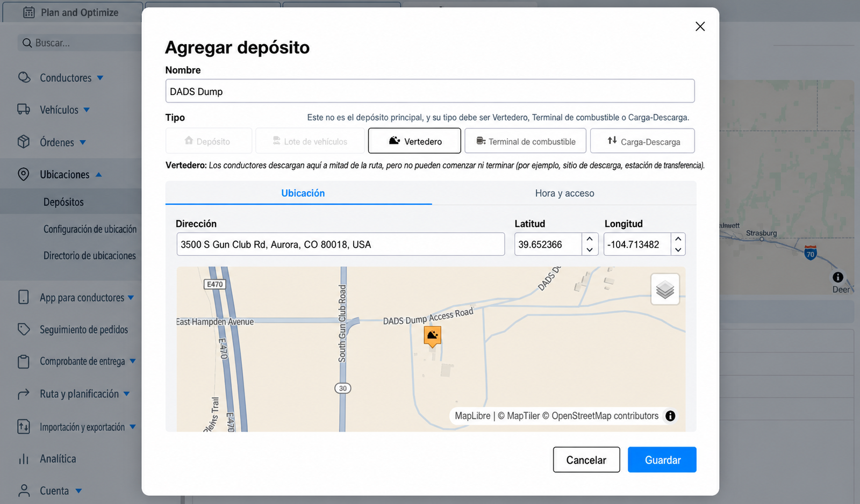
Task: Select the Terminal de combustible type
Action: pos(525,141)
